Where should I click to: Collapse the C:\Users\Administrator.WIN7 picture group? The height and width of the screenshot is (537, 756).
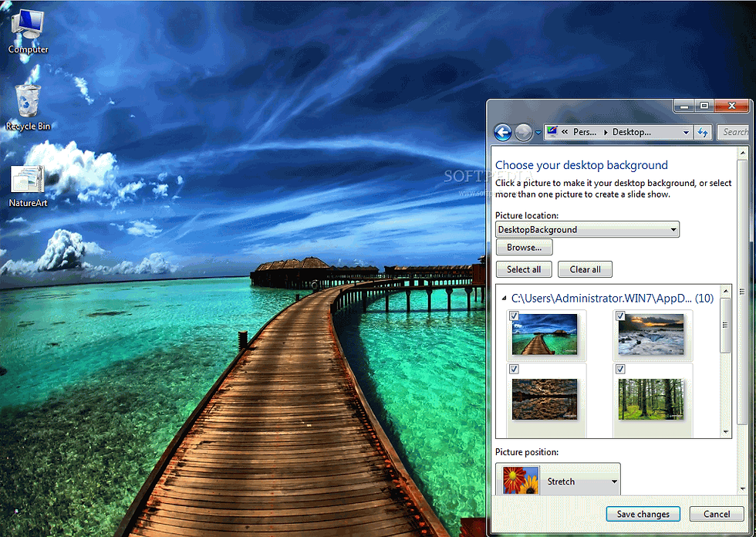point(503,297)
